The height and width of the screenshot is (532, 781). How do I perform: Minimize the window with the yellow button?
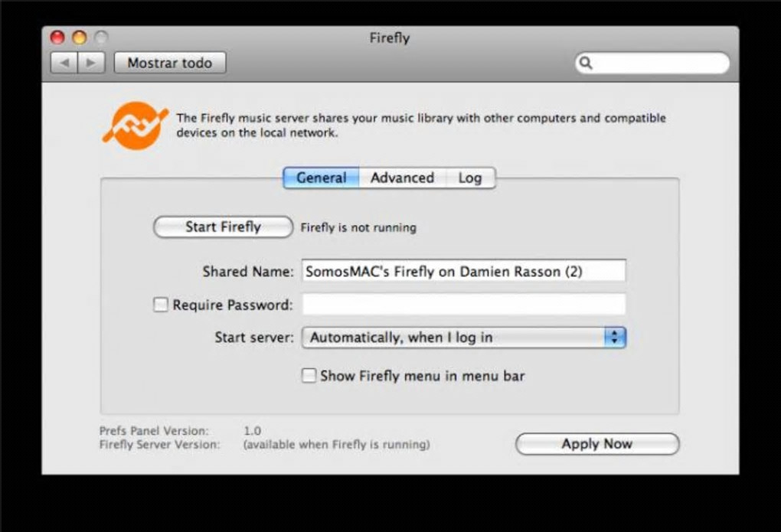pos(80,38)
